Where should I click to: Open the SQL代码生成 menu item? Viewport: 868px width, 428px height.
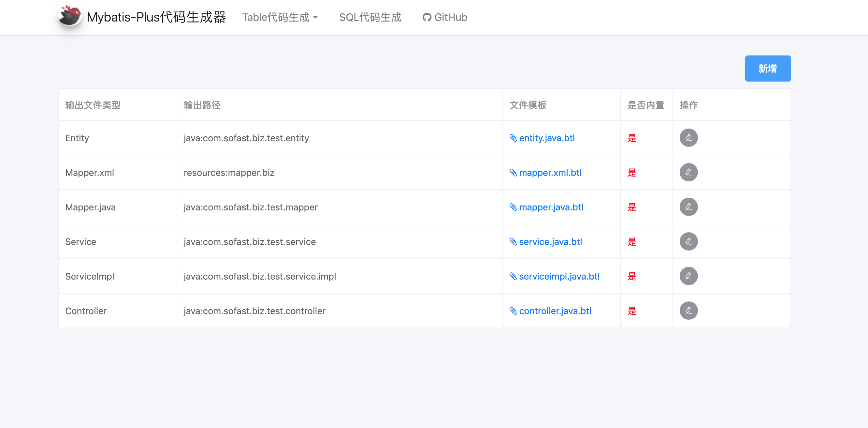coord(370,17)
